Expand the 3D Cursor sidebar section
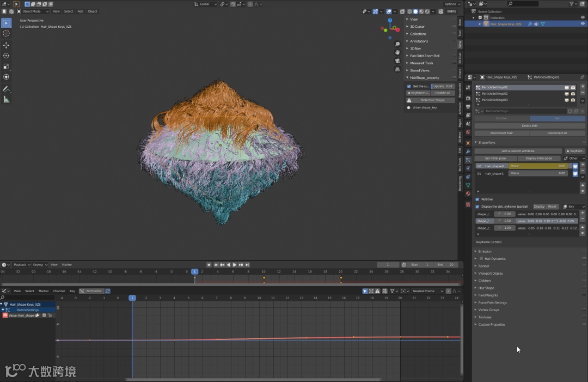 417,26
